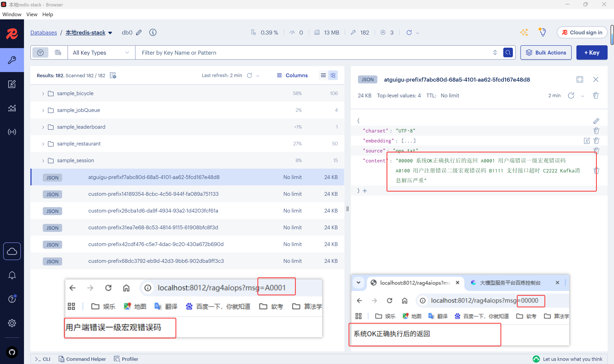Image resolution: width=614 pixels, height=364 pixels.
Task: Open the Workbench sidebar icon
Action: (12, 84)
